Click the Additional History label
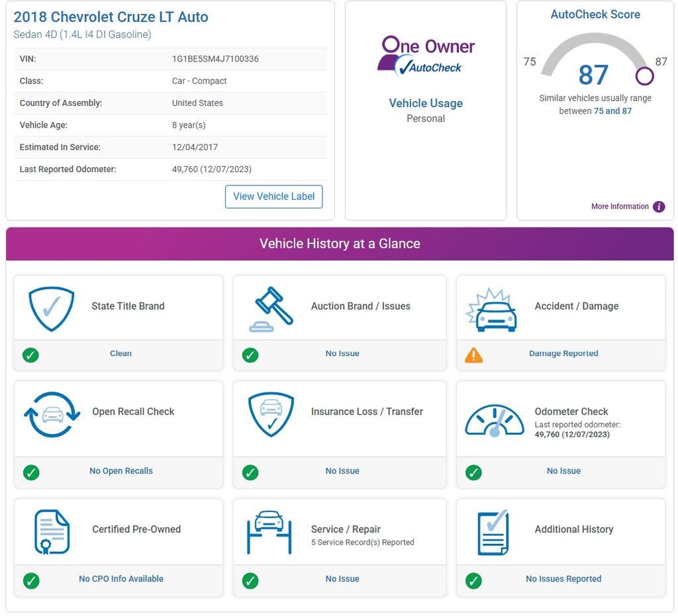The image size is (678, 616). tap(574, 529)
